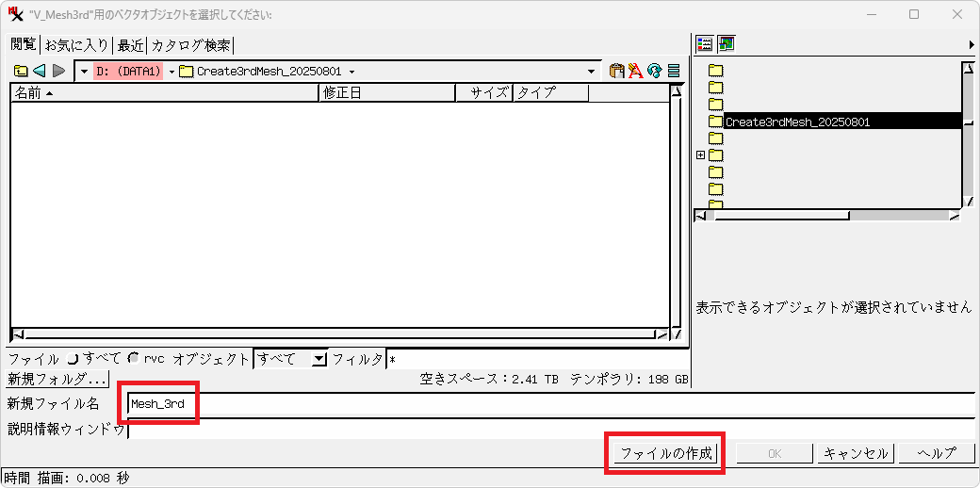
Task: Open the Create3rdMesh_20250801 path dropdown
Action: pyautogui.click(x=351, y=72)
